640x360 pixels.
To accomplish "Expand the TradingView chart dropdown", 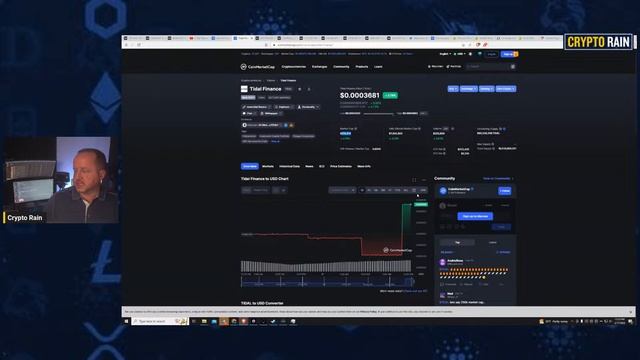I will [x=342, y=190].
